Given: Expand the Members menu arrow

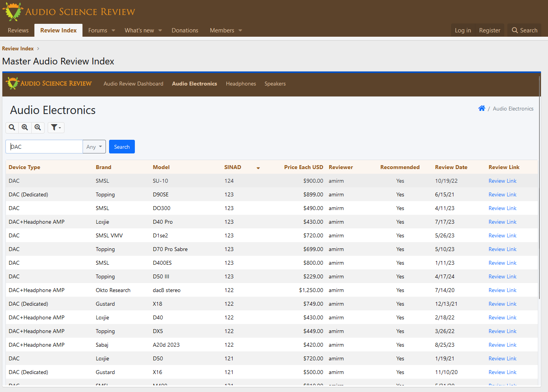Looking at the screenshot, I should 240,30.
